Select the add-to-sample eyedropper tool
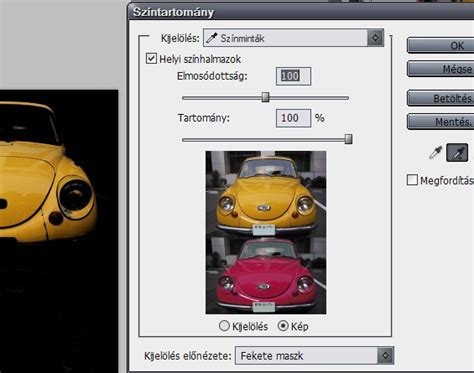474x373 pixels. click(457, 153)
